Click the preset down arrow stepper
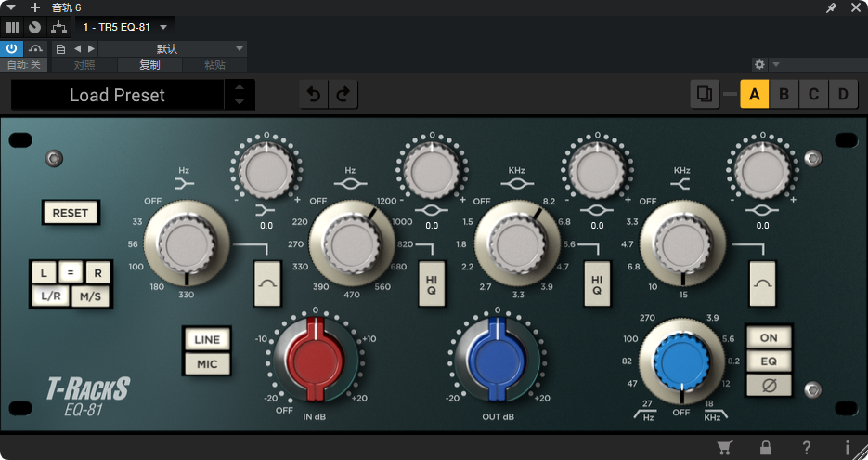 tap(240, 102)
